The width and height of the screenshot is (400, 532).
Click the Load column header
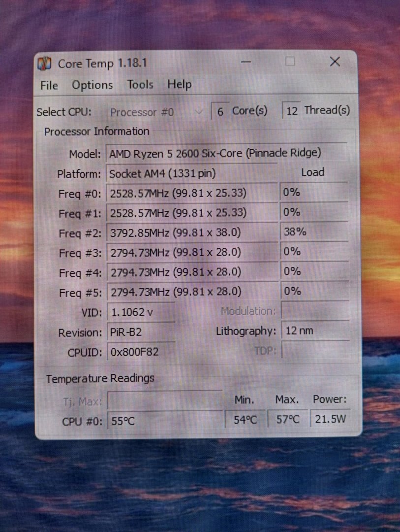click(312, 172)
